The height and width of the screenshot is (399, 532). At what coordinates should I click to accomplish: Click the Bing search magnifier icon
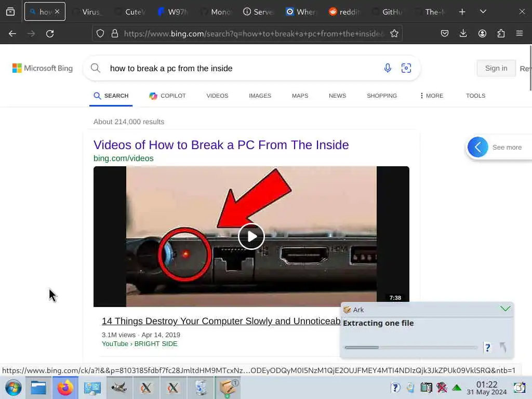pyautogui.click(x=96, y=68)
